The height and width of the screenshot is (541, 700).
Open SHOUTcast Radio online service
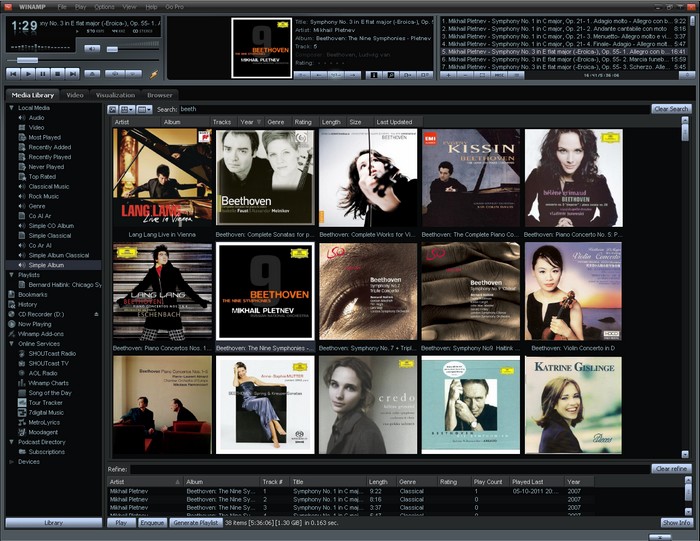(52, 354)
